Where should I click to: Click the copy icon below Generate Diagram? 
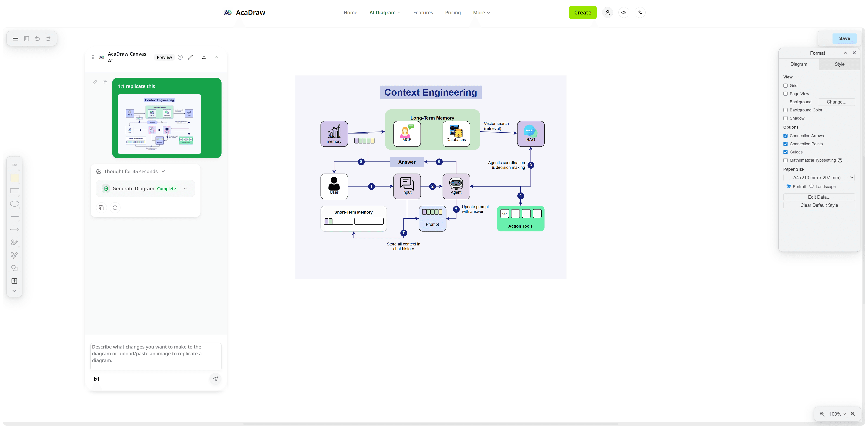coord(101,207)
